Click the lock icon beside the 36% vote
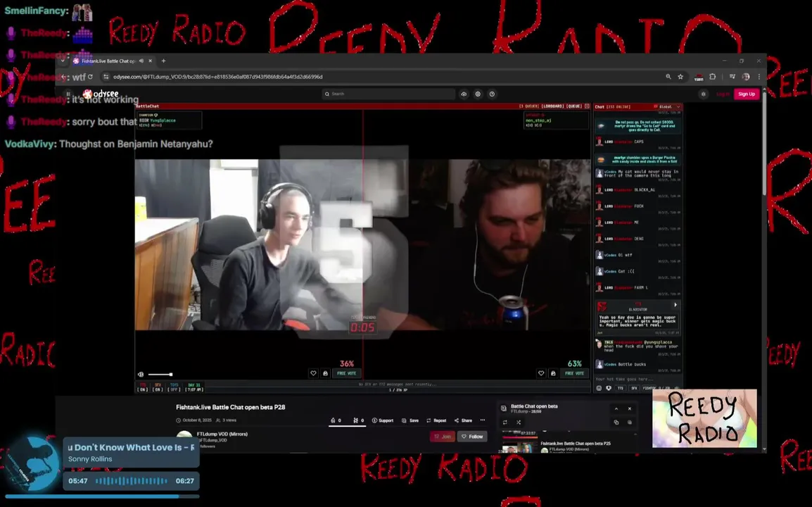Screen dimensions: 812x507 (x=325, y=373)
